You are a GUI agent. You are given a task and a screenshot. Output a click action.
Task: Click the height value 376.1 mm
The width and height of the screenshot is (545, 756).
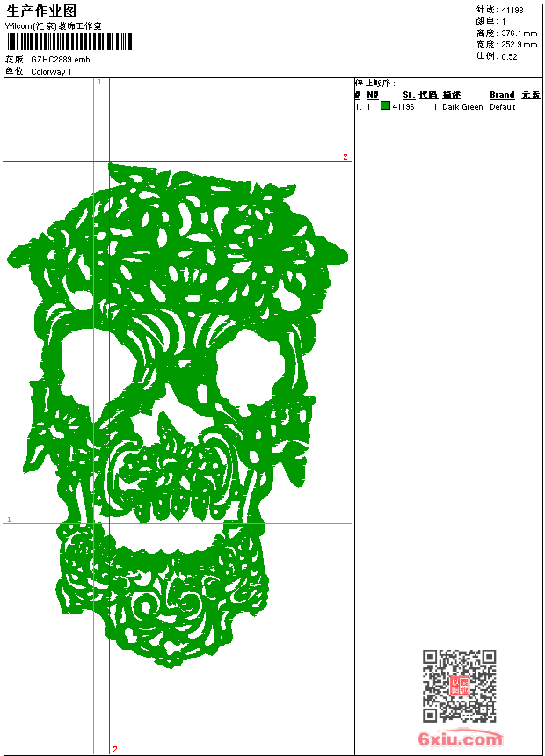point(519,33)
